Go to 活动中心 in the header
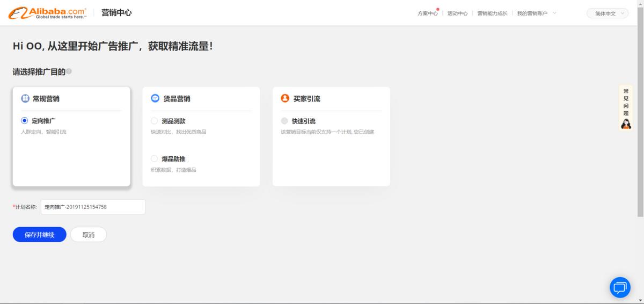Viewport: 644px width, 304px height. [457, 13]
